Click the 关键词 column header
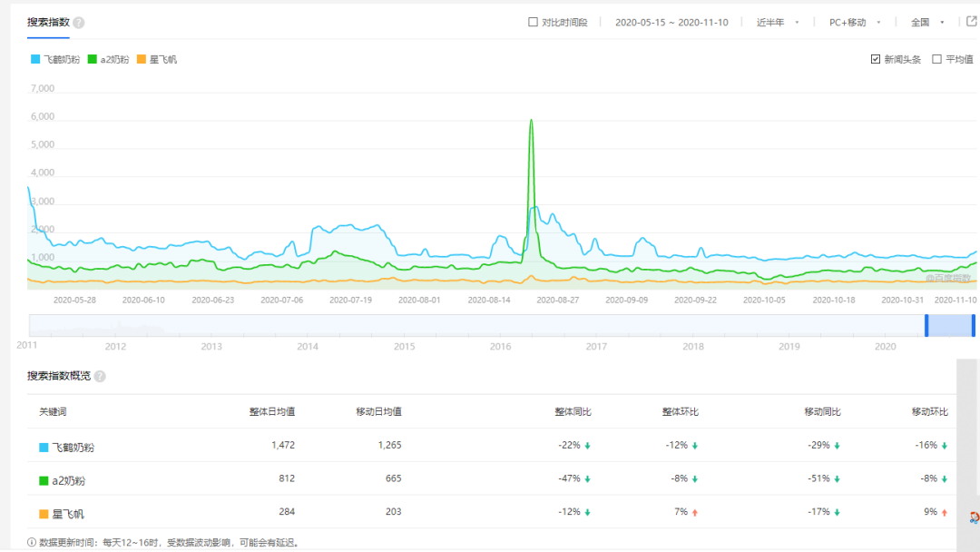The image size is (980, 552). coord(53,412)
